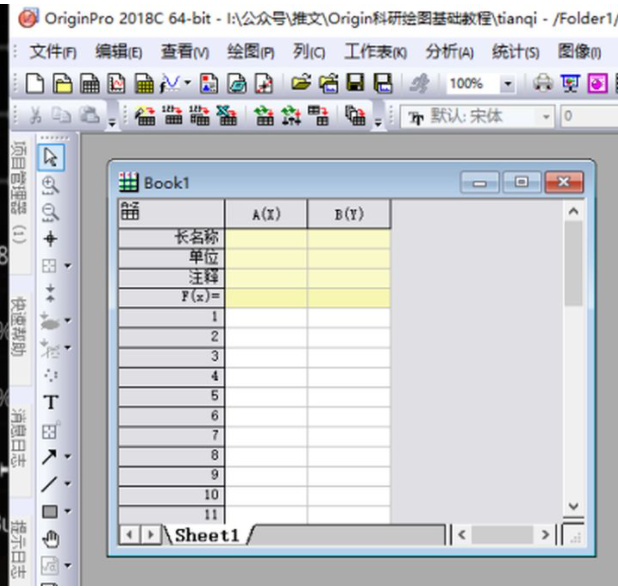The height and width of the screenshot is (588, 618).
Task: Select the Sheet1 worksheet tab
Action: tap(207, 535)
